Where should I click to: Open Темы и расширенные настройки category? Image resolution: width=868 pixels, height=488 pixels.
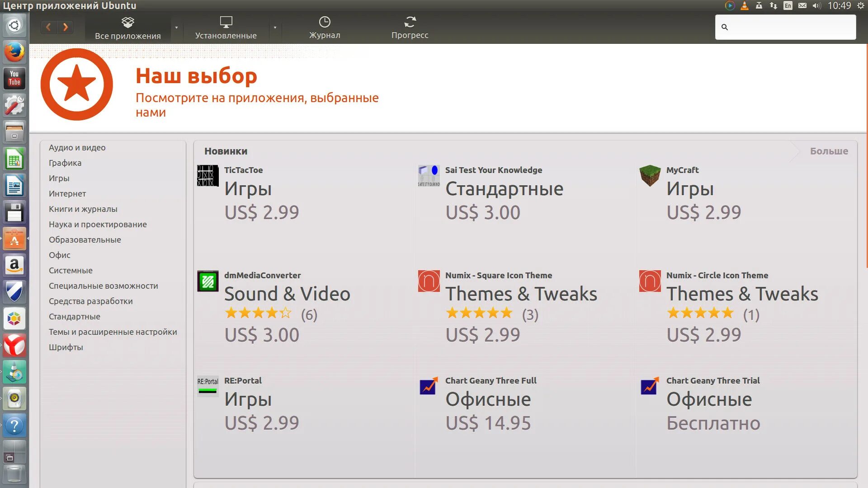113,332
